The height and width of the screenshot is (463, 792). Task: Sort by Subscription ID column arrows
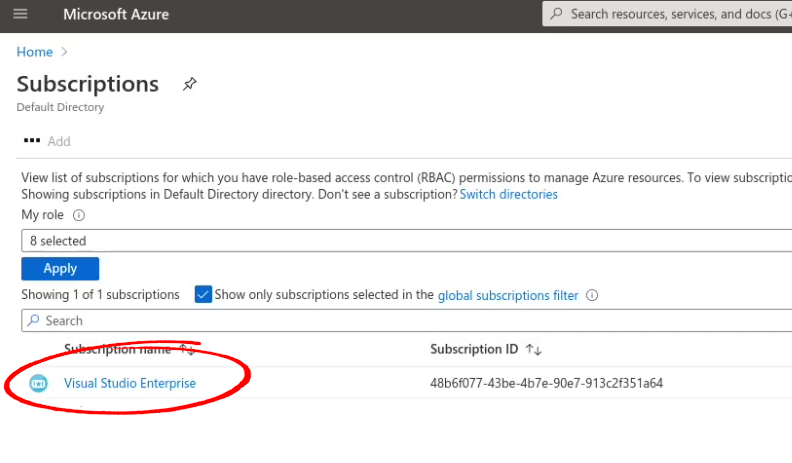click(x=533, y=349)
